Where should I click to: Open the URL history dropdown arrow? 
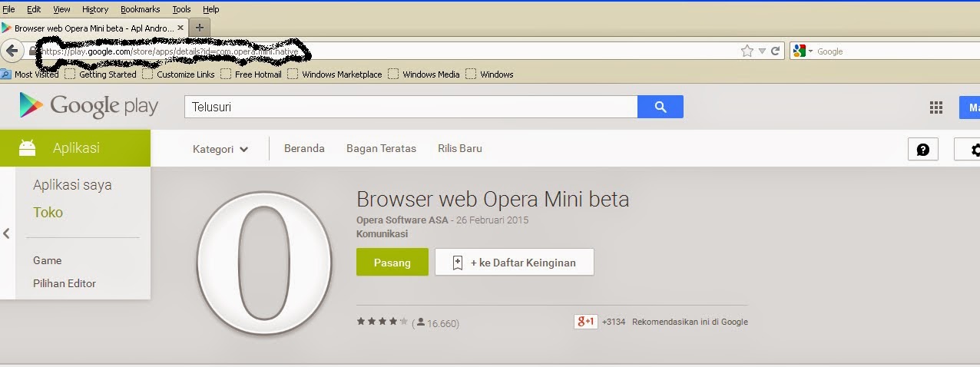click(762, 51)
